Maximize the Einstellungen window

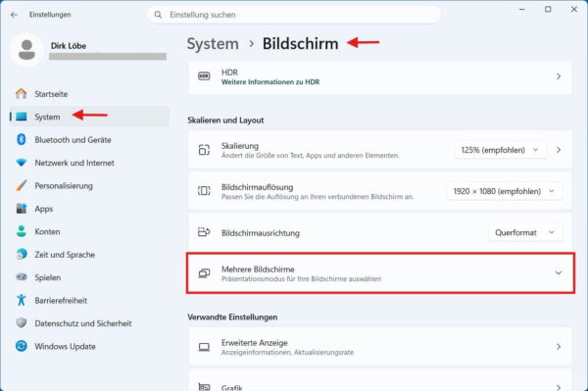click(548, 10)
